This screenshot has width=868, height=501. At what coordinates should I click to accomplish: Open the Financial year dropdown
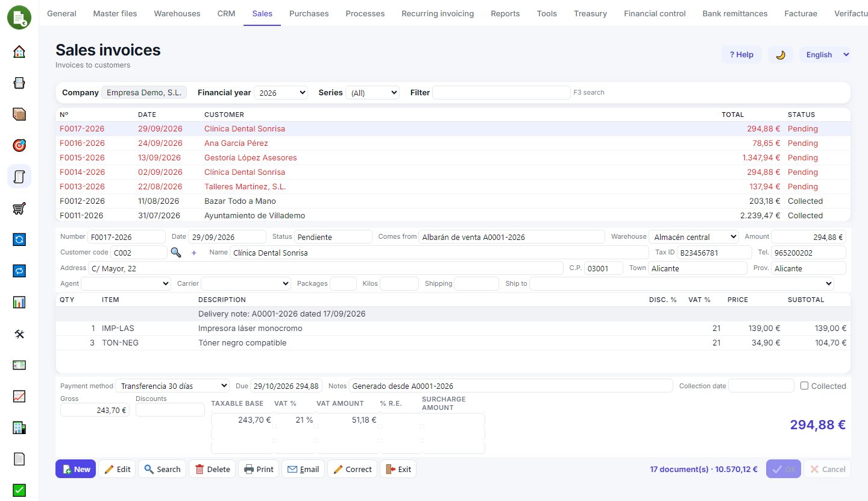281,93
